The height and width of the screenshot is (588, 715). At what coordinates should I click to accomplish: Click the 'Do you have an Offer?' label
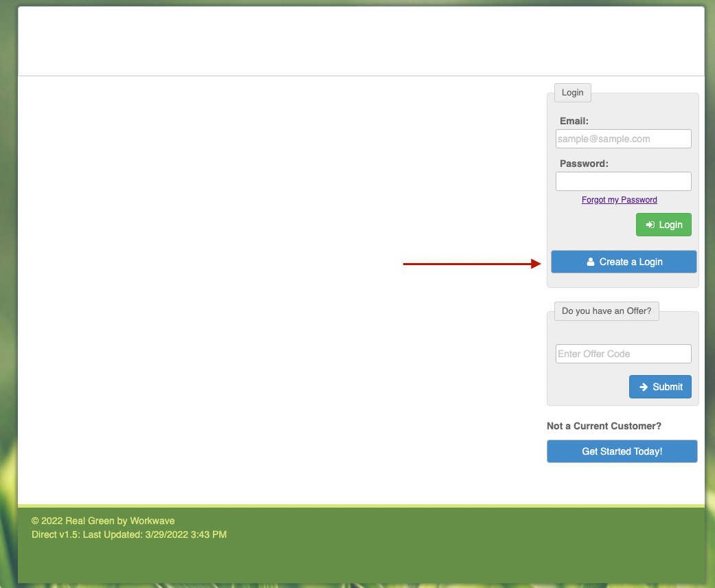point(606,310)
